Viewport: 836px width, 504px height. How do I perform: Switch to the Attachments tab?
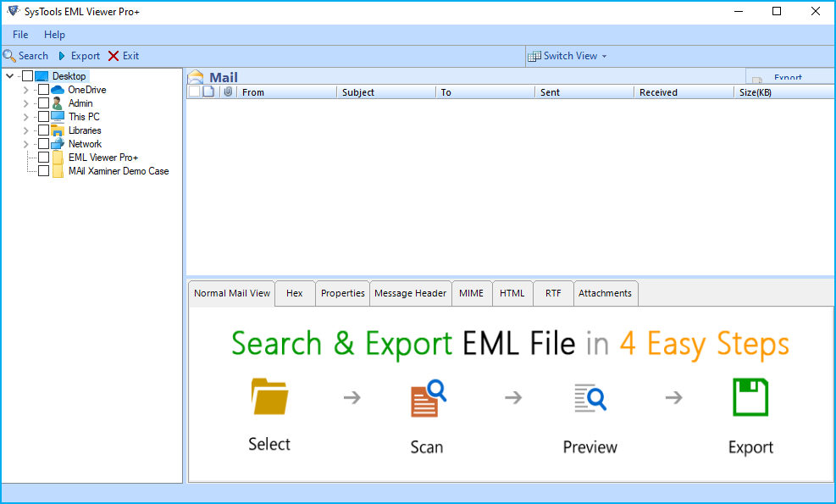click(x=605, y=293)
